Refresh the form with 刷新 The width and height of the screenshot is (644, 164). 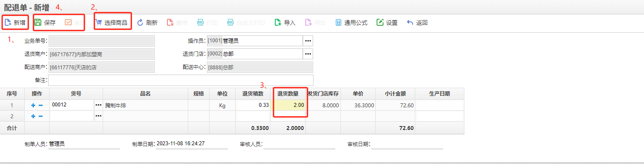tap(147, 23)
